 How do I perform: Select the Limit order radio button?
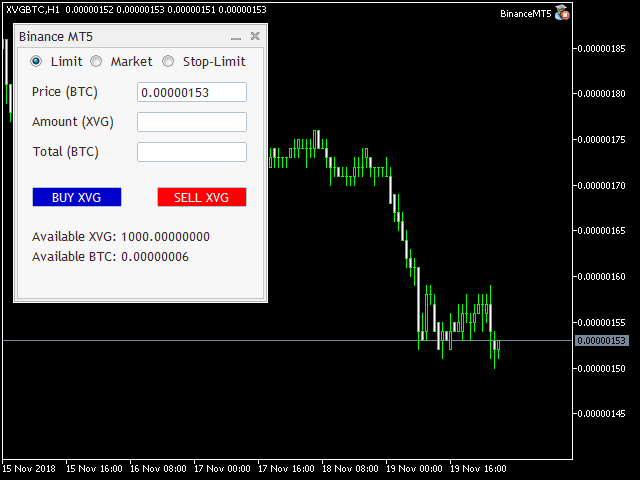point(36,62)
